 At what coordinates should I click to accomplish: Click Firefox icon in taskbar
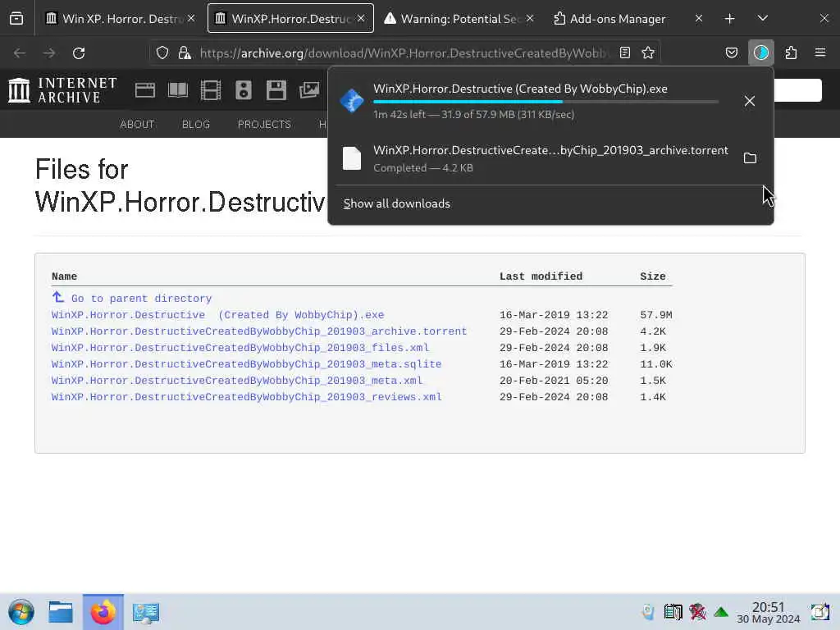(103, 612)
